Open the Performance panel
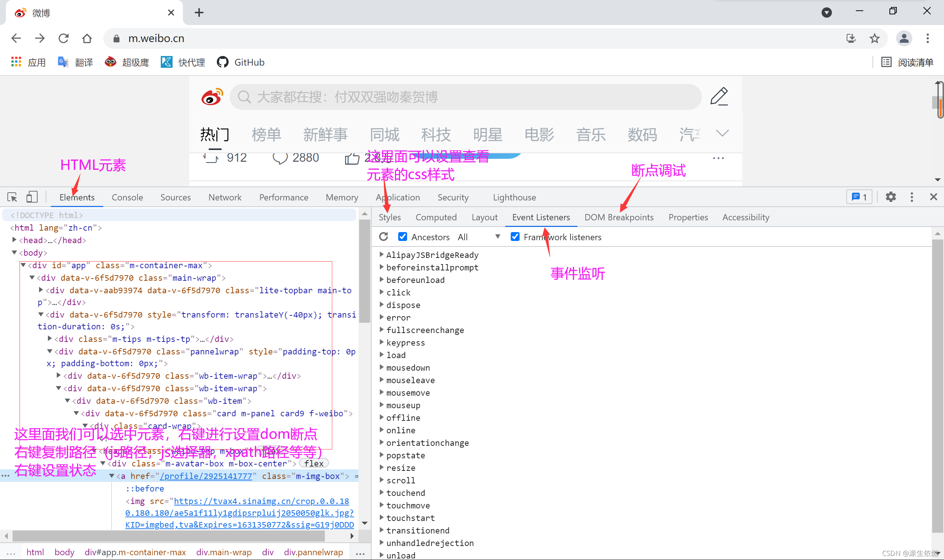944x560 pixels. click(284, 197)
